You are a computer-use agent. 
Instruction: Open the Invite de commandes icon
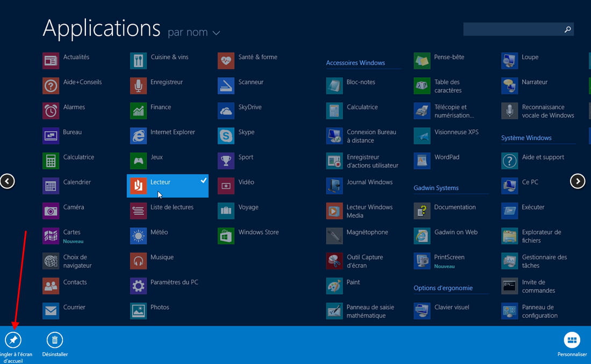pyautogui.click(x=509, y=286)
